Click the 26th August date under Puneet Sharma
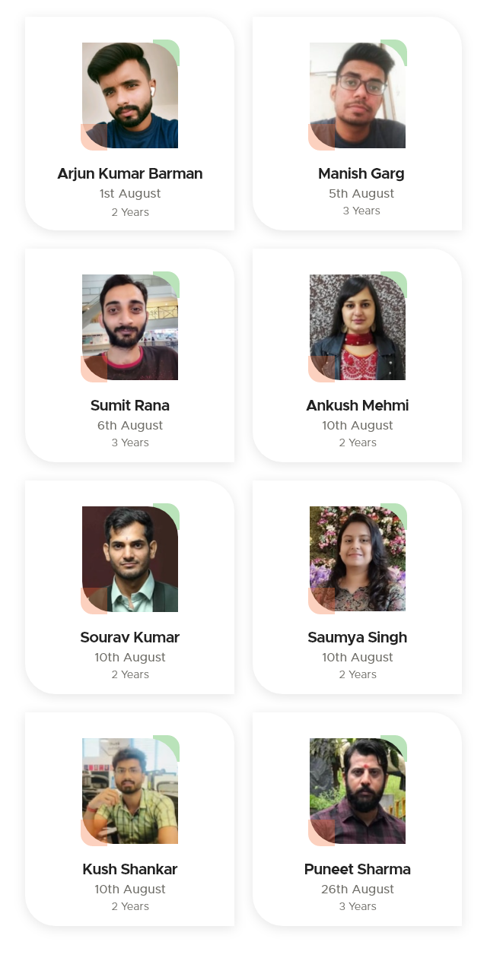Viewport: 487px width, 980px height. tap(358, 889)
